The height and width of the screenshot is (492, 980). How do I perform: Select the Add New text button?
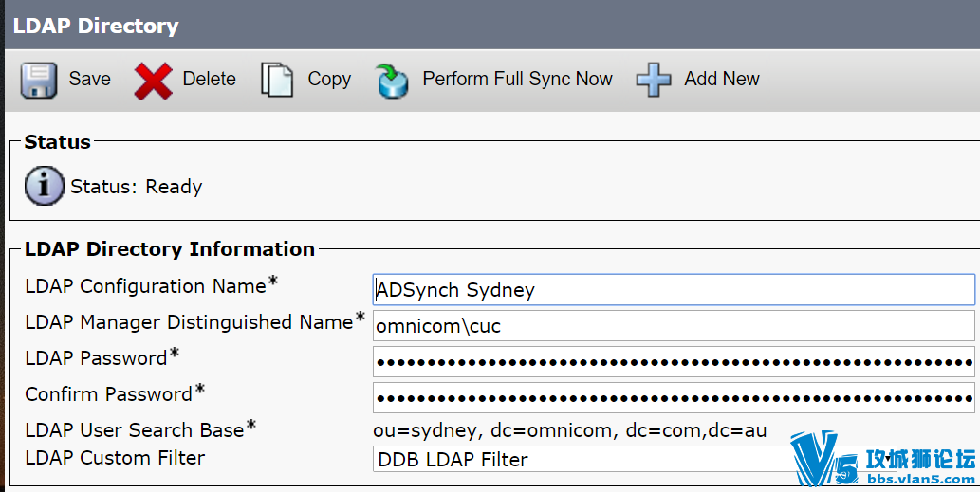coord(722,79)
